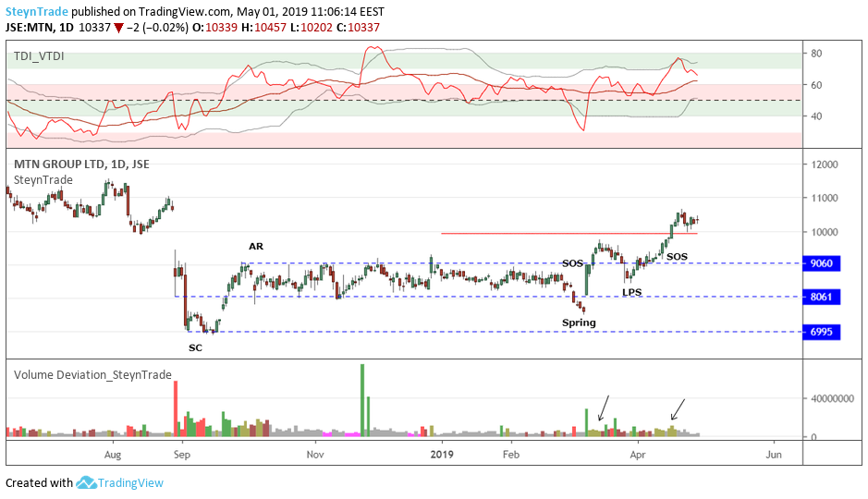
Task: Click the AR annotation on chart
Action: tap(256, 246)
